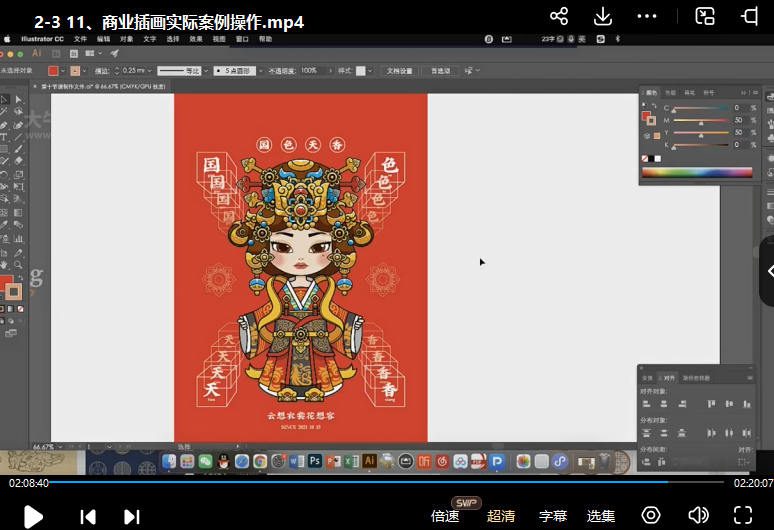Image resolution: width=774 pixels, height=530 pixels.
Task: Toggle 字幕 subtitles
Action: (553, 516)
